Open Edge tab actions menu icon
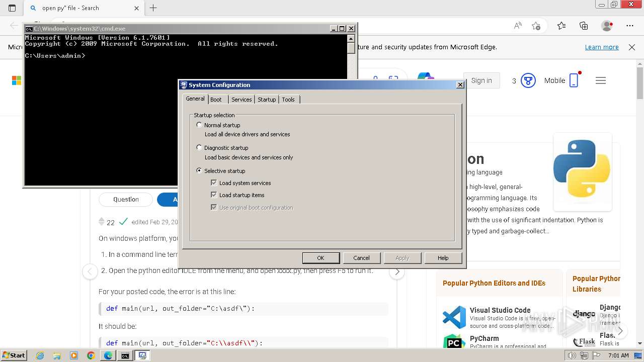Image resolution: width=644 pixels, height=362 pixels. [12, 8]
